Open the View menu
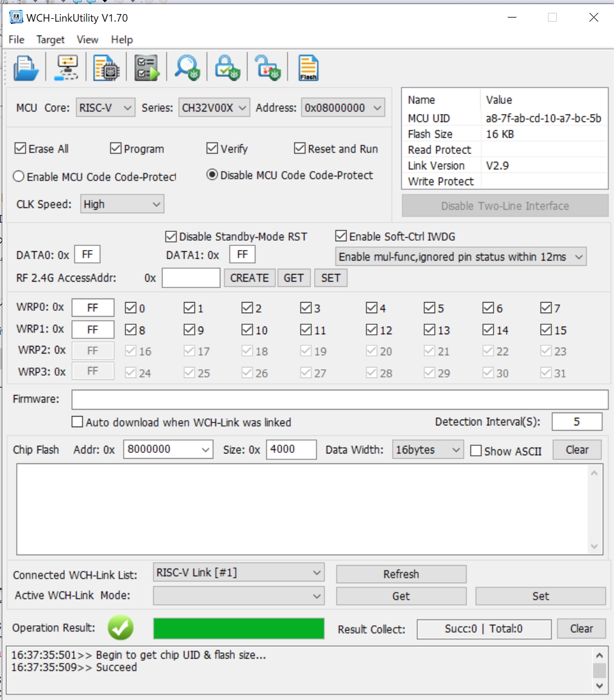The height and width of the screenshot is (700, 614). click(88, 40)
